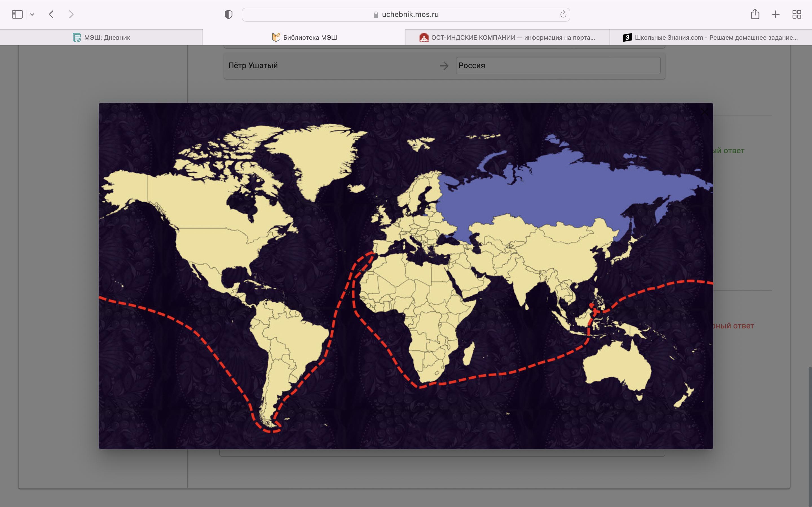Open the privacy report shield icon
Image resolution: width=812 pixels, height=507 pixels.
(228, 14)
